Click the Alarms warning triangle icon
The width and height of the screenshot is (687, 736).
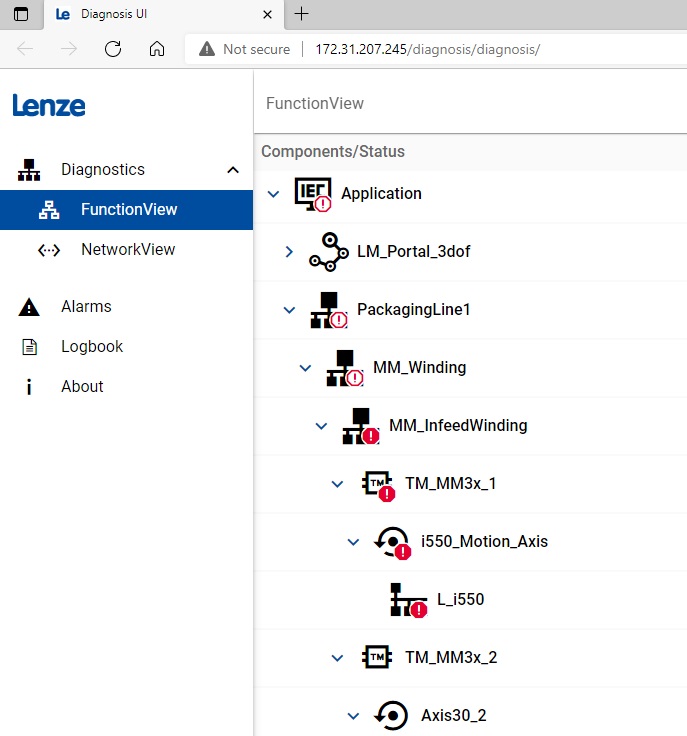[29, 307]
